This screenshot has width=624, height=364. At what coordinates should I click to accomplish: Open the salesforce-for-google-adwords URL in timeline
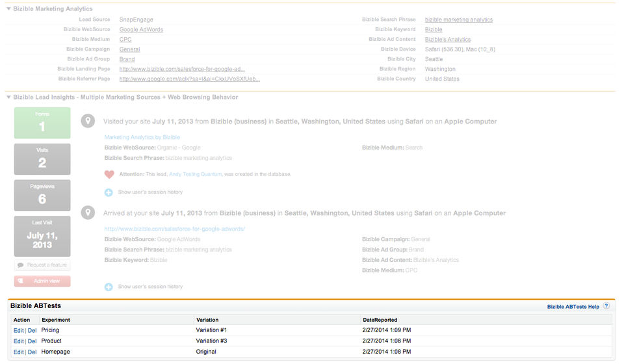175,229
